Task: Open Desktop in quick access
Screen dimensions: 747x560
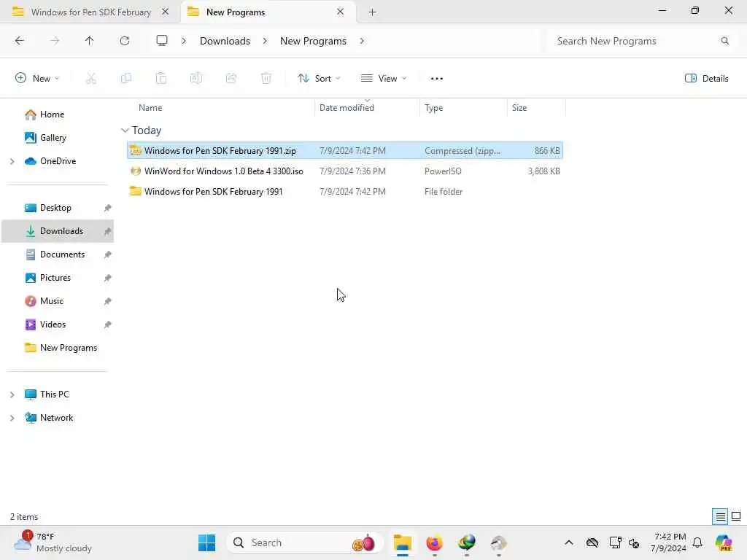Action: coord(55,208)
